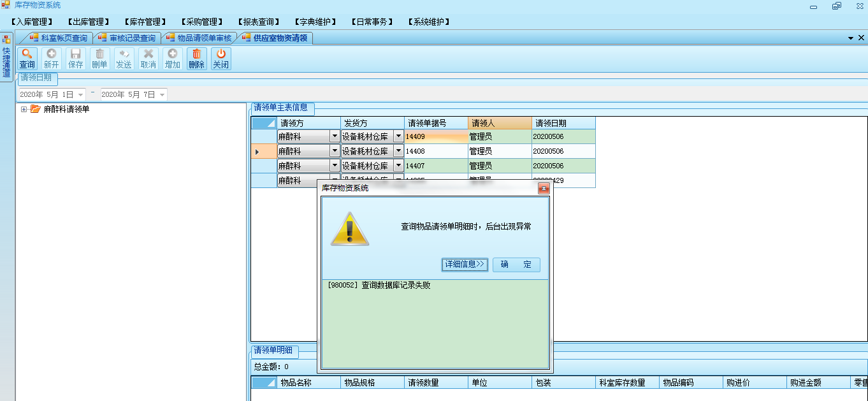This screenshot has width=868, height=401.
Task: Click the 购进价 detail column header
Action: pyautogui.click(x=755, y=383)
